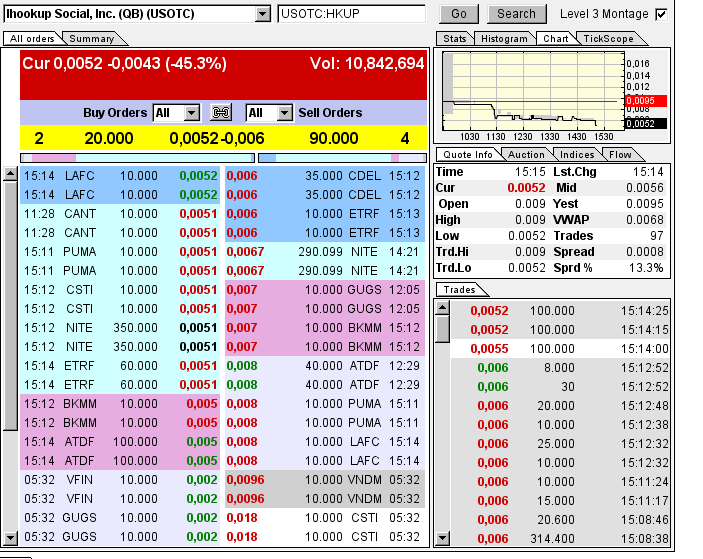This screenshot has width=703, height=559.
Task: Click the Trades list scroll-up arrow
Action: (441, 306)
